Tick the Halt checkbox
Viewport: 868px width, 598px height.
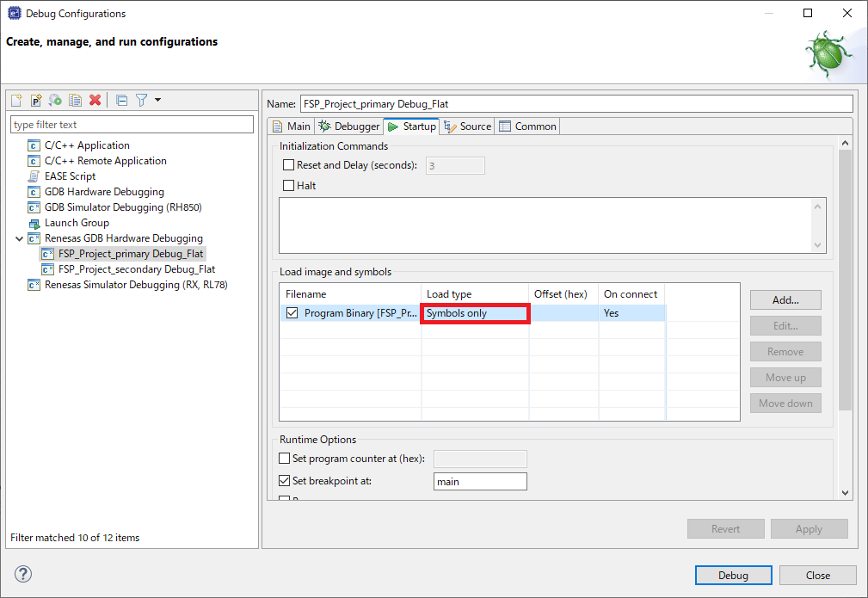point(288,186)
